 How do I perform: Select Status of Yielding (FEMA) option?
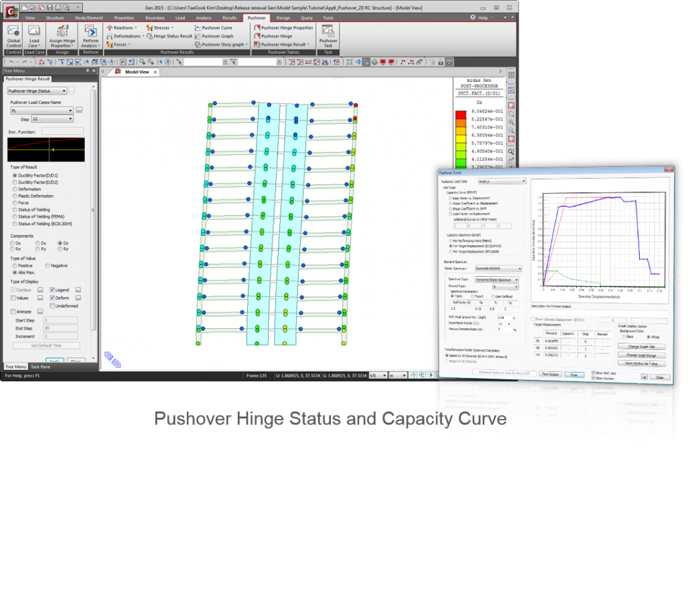tap(38, 217)
